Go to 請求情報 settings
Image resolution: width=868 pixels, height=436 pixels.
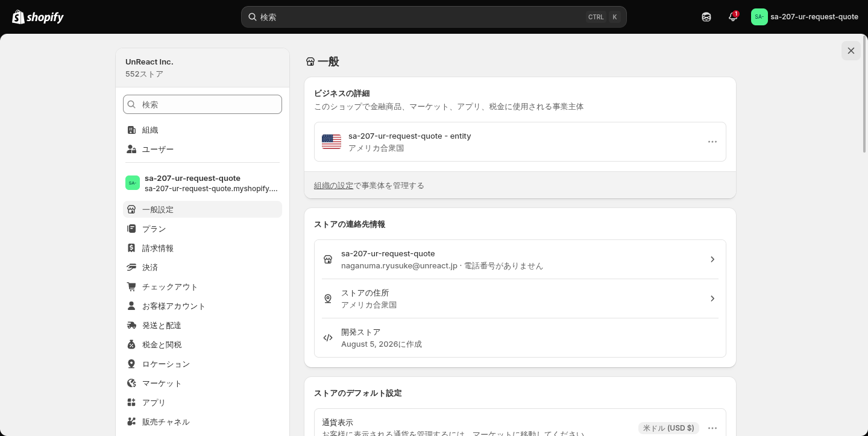(203, 248)
